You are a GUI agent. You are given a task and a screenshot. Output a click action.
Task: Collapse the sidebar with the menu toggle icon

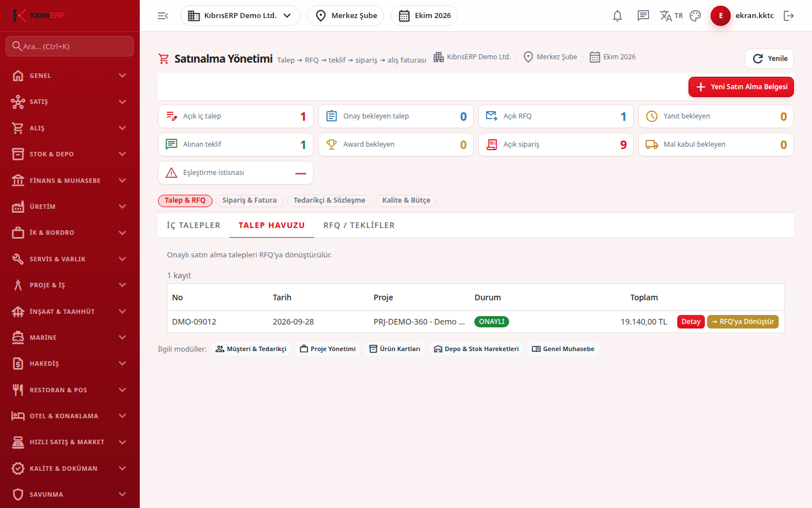pyautogui.click(x=163, y=16)
